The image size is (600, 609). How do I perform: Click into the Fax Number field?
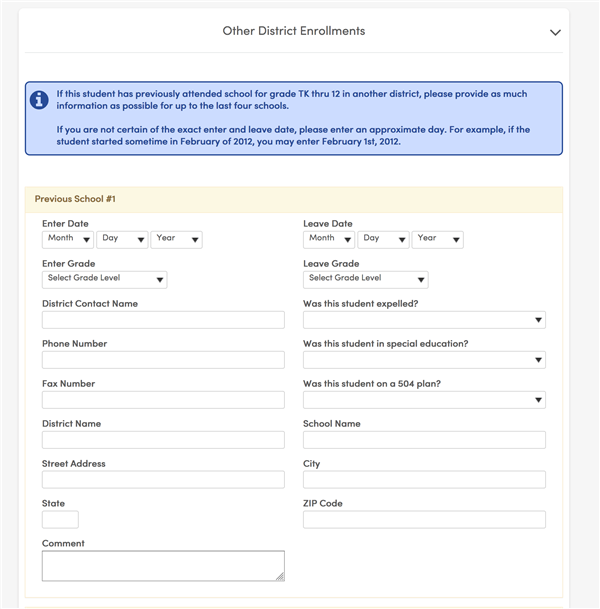[x=163, y=400]
